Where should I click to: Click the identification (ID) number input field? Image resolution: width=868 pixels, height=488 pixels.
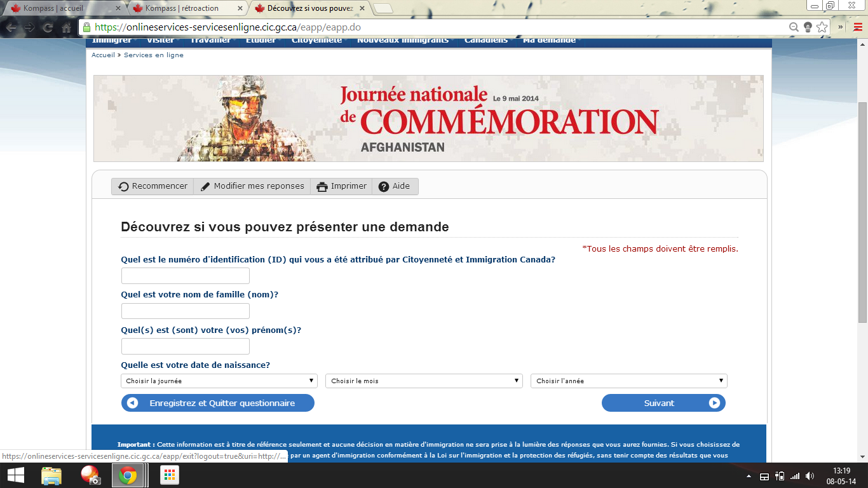pos(185,276)
